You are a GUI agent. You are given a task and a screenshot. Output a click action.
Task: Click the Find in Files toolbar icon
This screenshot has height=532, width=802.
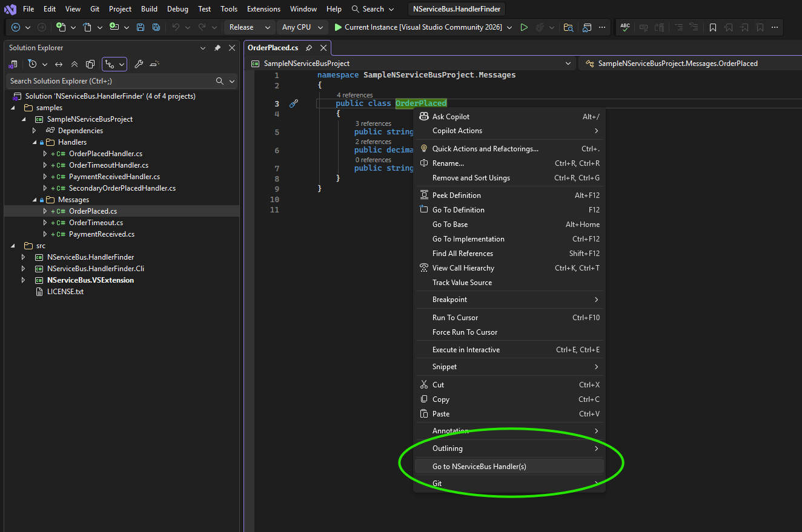(568, 27)
